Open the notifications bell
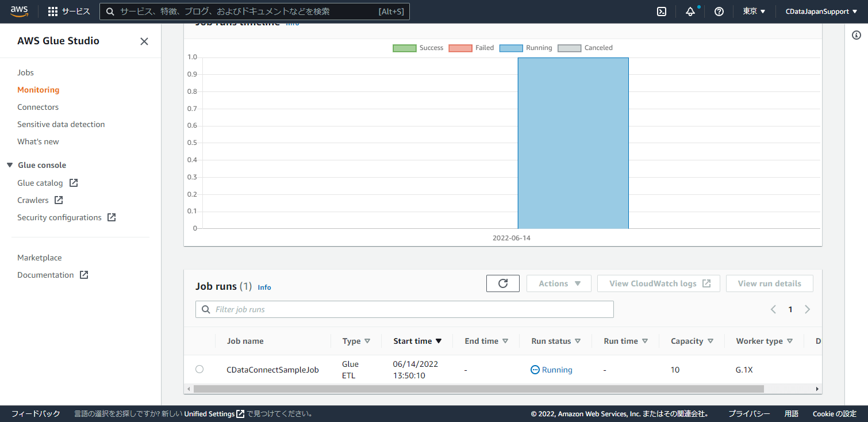The height and width of the screenshot is (422, 868). [x=690, y=11]
